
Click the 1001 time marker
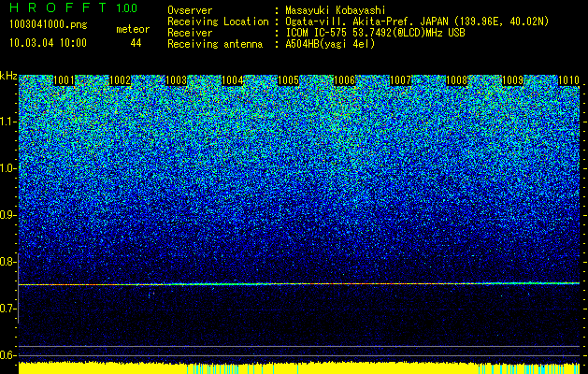tap(64, 80)
